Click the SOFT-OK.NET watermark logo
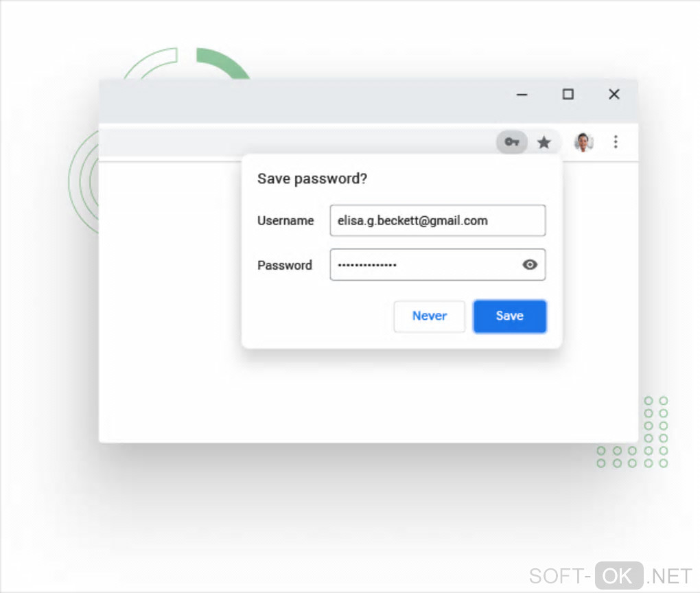 click(610, 576)
